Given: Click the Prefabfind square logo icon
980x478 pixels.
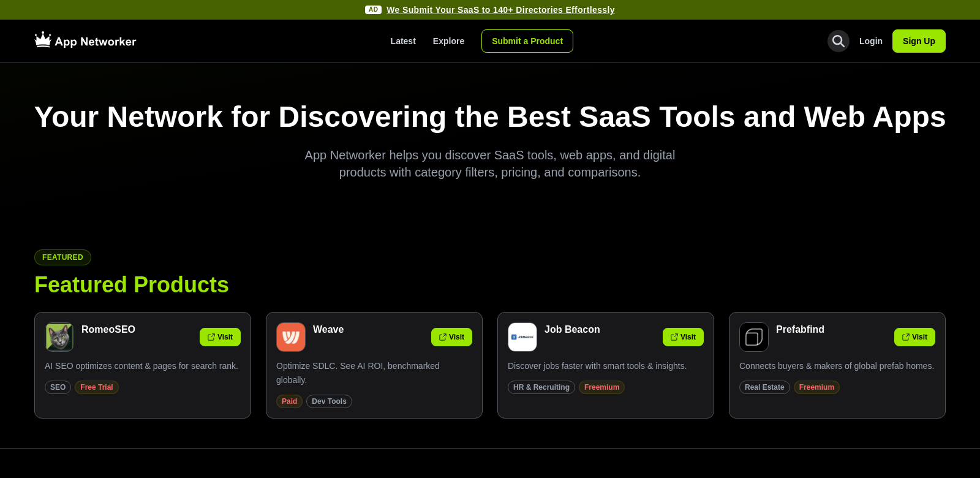Looking at the screenshot, I should pyautogui.click(x=754, y=337).
